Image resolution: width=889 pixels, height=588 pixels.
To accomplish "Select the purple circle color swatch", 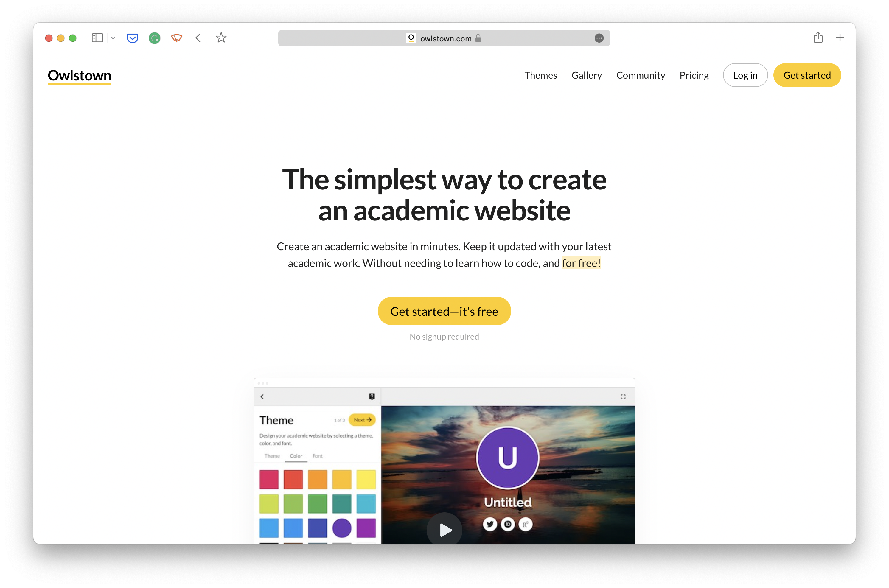I will pyautogui.click(x=342, y=528).
